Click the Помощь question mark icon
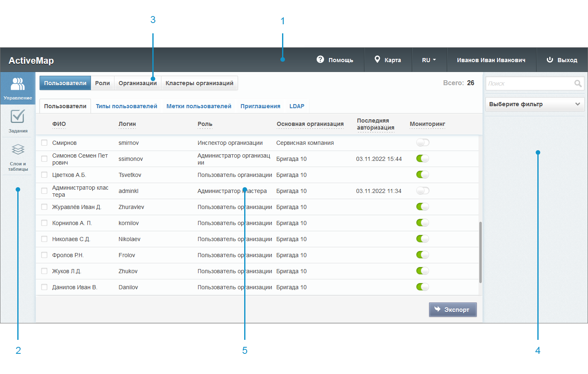The width and height of the screenshot is (588, 374). click(320, 60)
